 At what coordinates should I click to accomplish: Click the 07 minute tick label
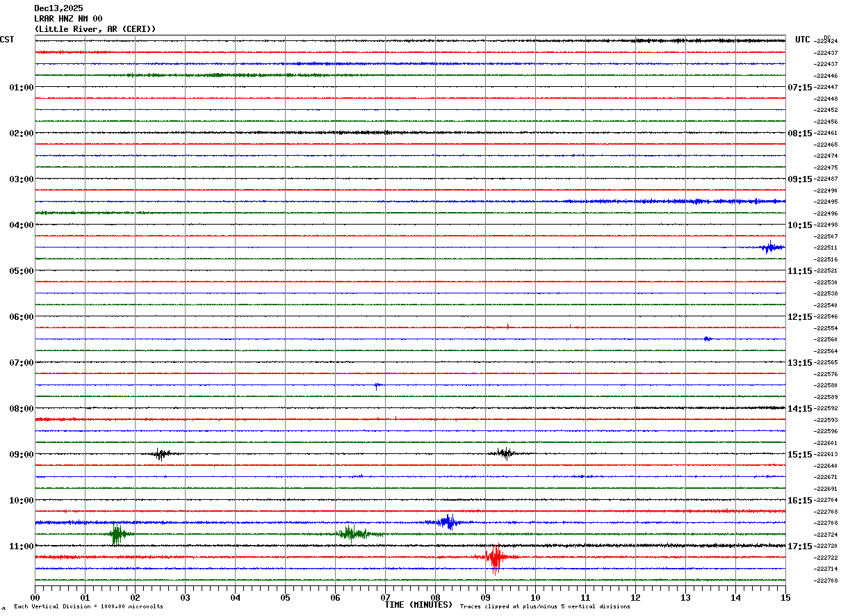385,597
